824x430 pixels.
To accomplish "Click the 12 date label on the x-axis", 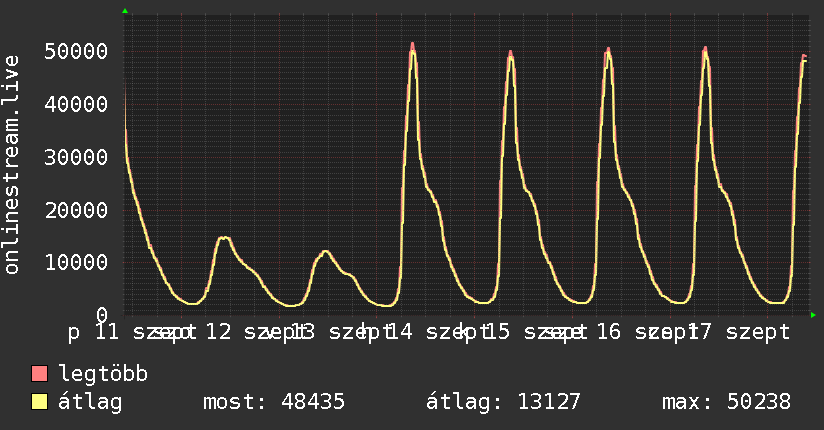I will pyautogui.click(x=219, y=332).
